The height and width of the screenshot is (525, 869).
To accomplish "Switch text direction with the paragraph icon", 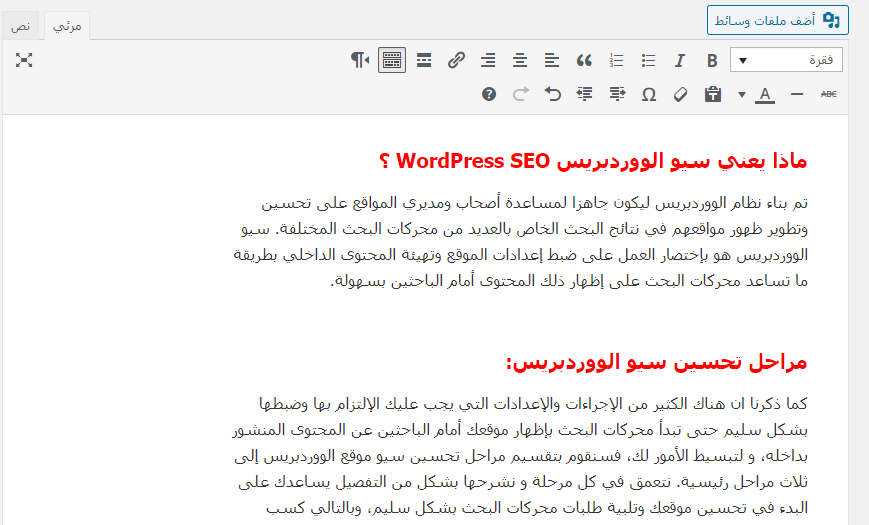I will (360, 60).
